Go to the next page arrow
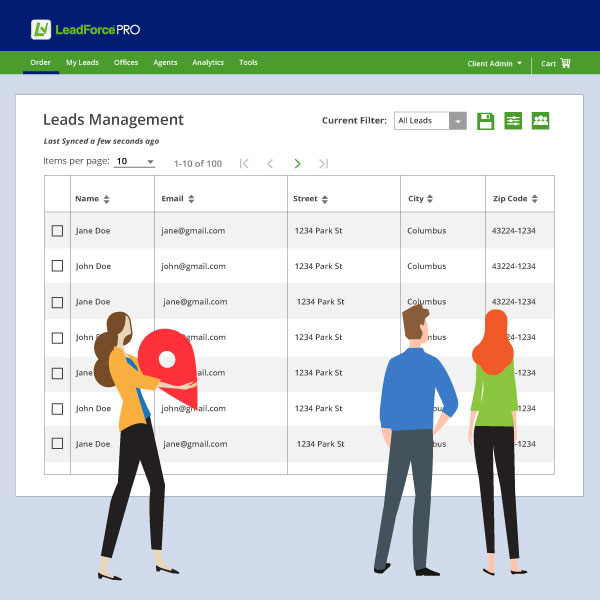Screen dimensions: 600x600 point(297,163)
